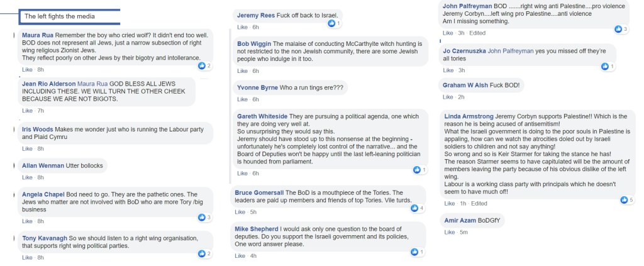The width and height of the screenshot is (644, 266).
Task: Open Gareth Whiteside's profile link
Action: pyautogui.click(x=263, y=116)
